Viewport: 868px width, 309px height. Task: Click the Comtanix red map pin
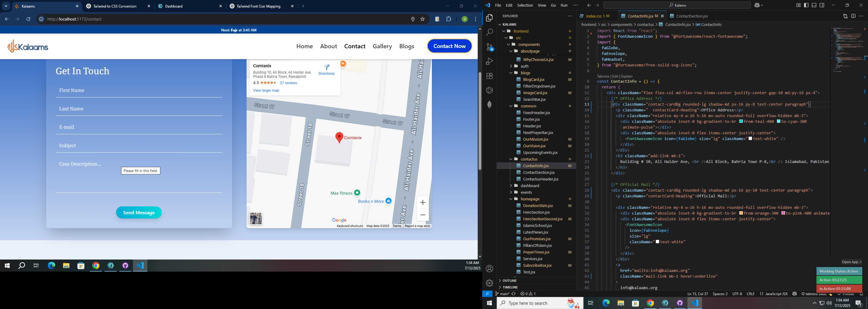(x=339, y=137)
